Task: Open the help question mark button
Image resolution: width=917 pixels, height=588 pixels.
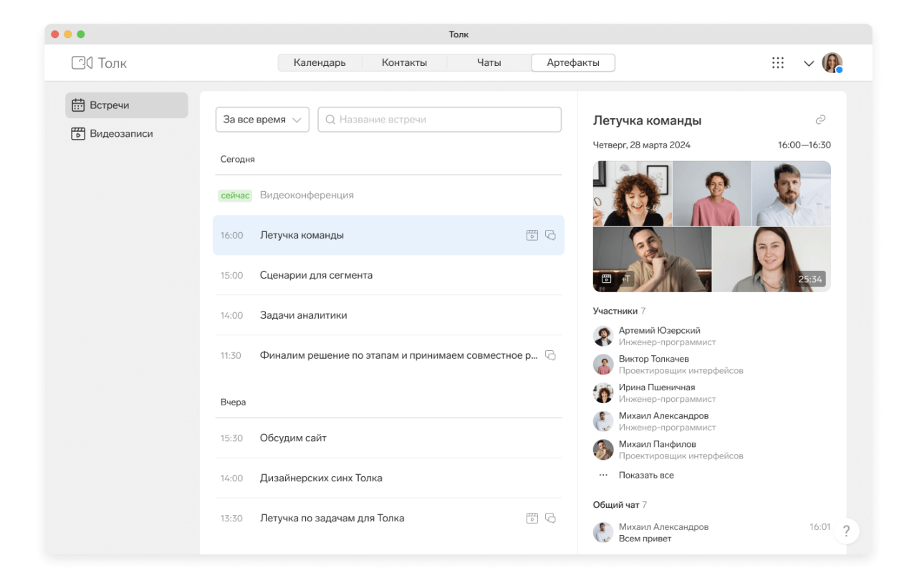Action: click(846, 531)
